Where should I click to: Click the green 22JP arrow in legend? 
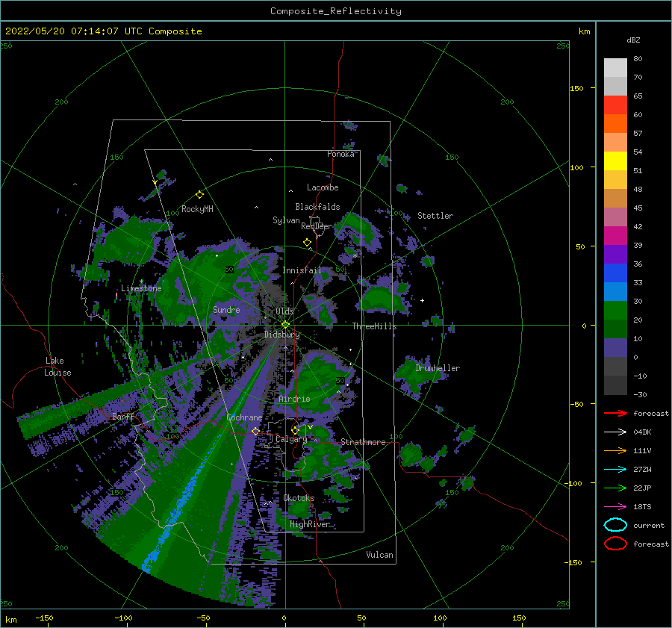point(615,488)
